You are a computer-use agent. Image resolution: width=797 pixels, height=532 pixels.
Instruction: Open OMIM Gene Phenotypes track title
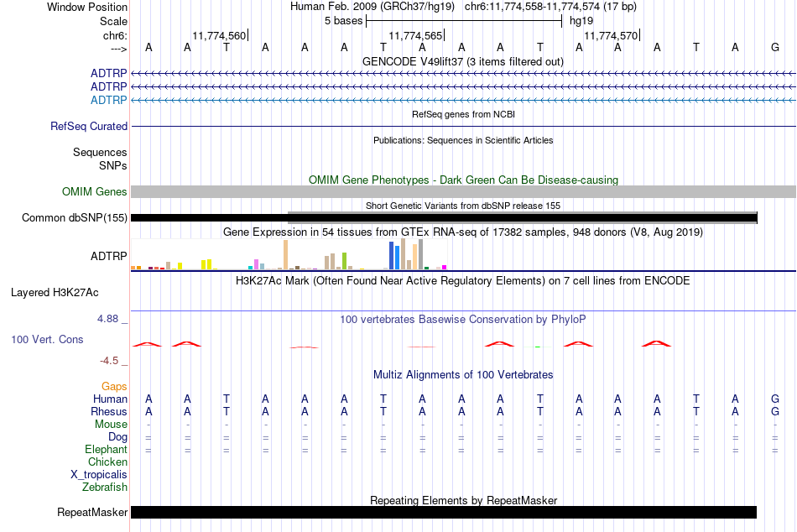tap(463, 180)
